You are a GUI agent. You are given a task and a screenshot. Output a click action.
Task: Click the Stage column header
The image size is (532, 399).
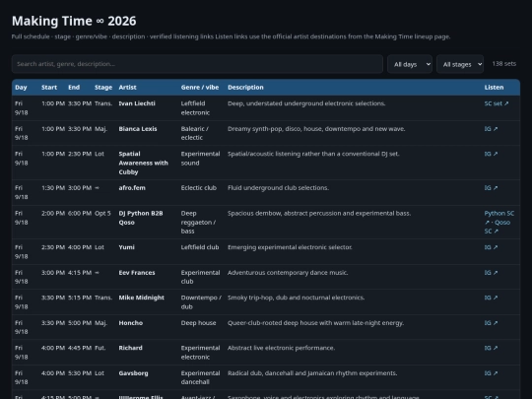pos(103,88)
